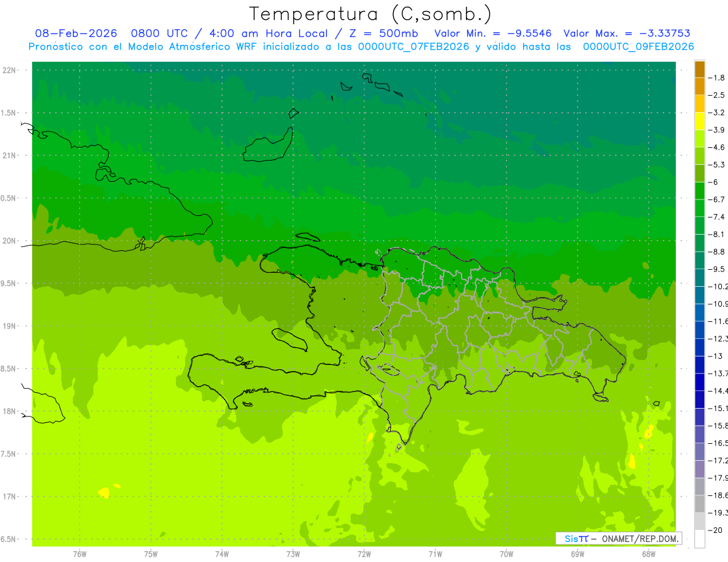This screenshot has height=562, width=728.
Task: Click the purple swatch between -17.2 and -17.9
Action: click(x=699, y=469)
